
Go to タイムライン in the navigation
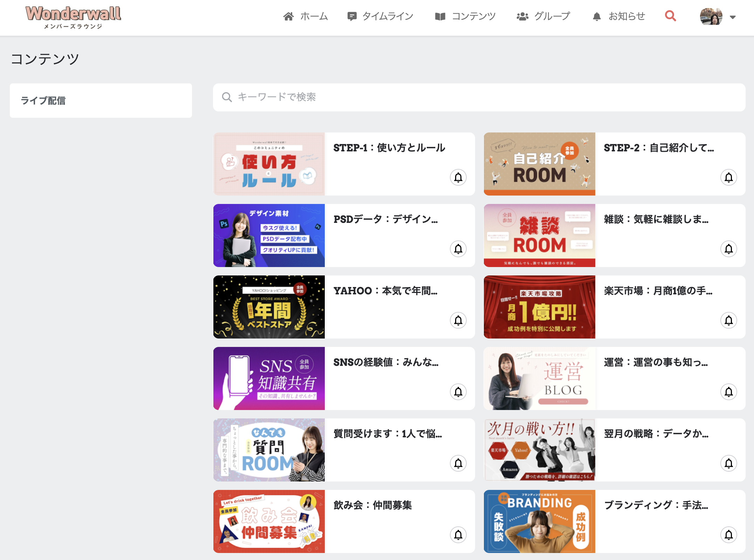(380, 16)
